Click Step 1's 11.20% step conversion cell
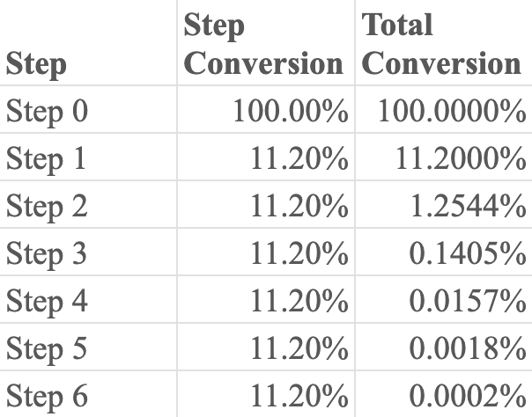Screen dimensions: 532x417 (x=299, y=159)
